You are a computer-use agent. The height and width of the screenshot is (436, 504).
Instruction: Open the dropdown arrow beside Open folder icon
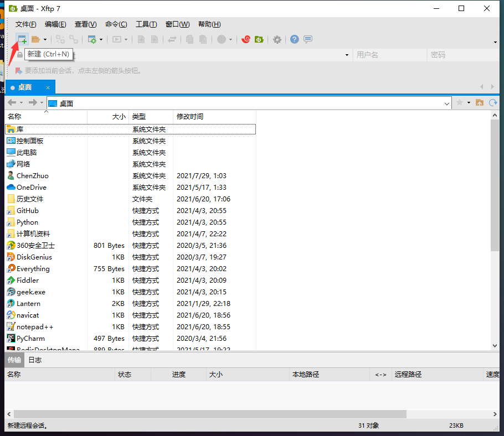[x=45, y=40]
